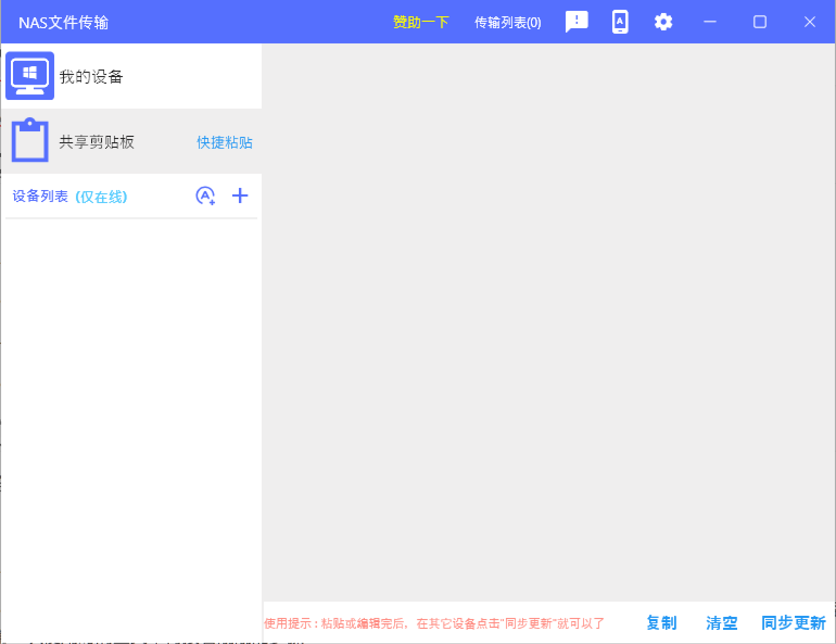Close the NAS文件传输 window
Image resolution: width=836 pixels, height=644 pixels.
click(809, 22)
